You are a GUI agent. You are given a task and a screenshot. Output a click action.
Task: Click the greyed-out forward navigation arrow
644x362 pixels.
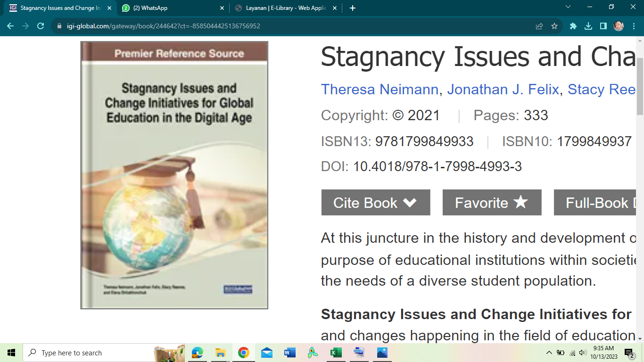pos(25,26)
